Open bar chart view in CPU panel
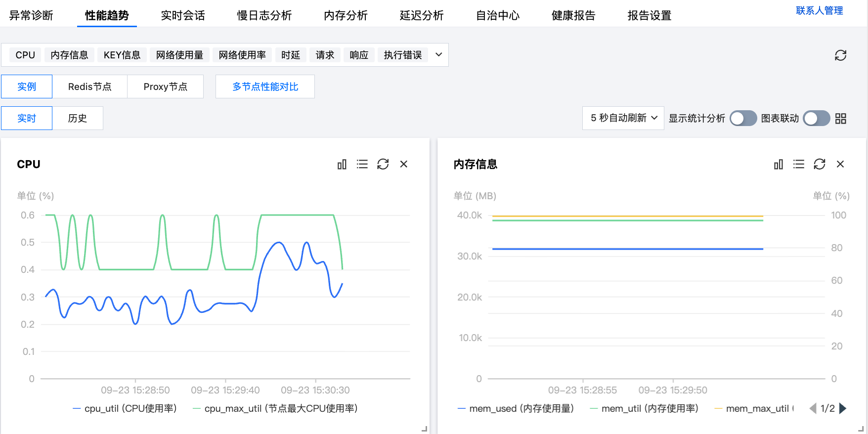Viewport: 868px width, 434px height. tap(342, 164)
